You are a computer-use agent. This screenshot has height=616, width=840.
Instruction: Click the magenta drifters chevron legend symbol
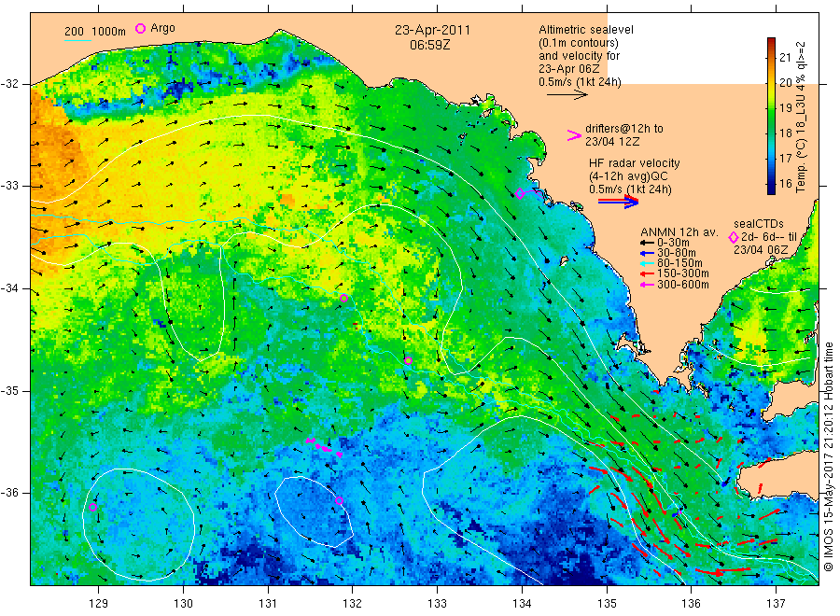point(574,135)
